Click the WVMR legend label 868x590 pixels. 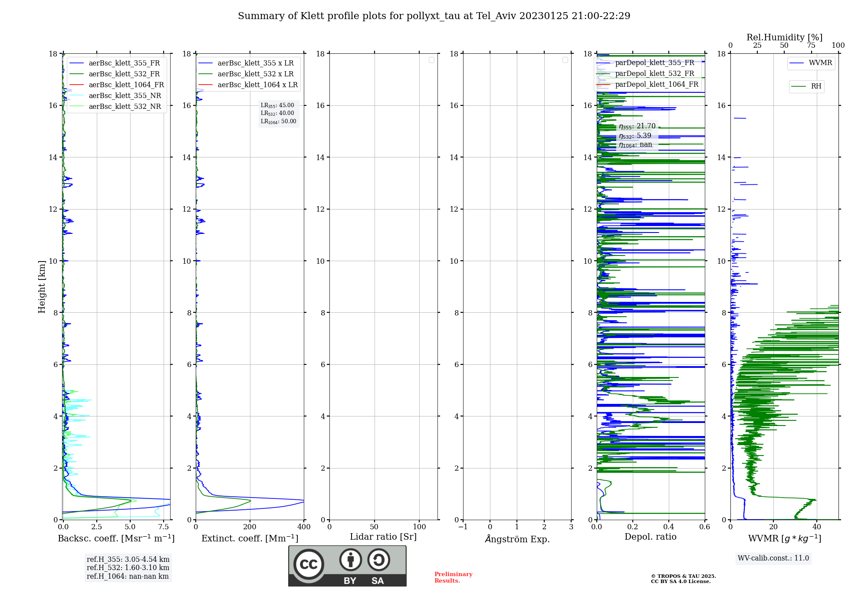click(x=820, y=63)
